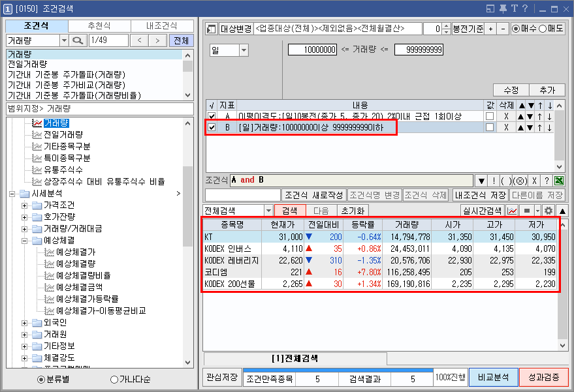The width and height of the screenshot is (574, 392).
Task: Click the 내조건식 저장 button
Action: pos(481,195)
